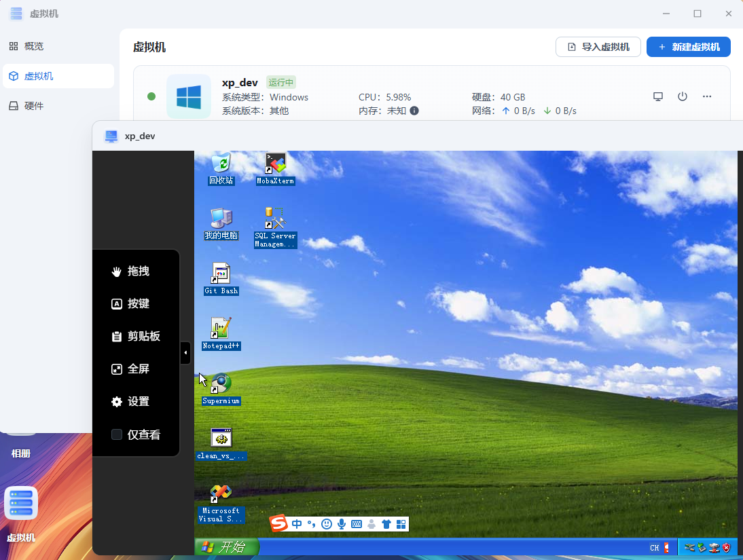Open the Clipboard (剪贴板) panel
743x560 pixels.
[136, 337]
